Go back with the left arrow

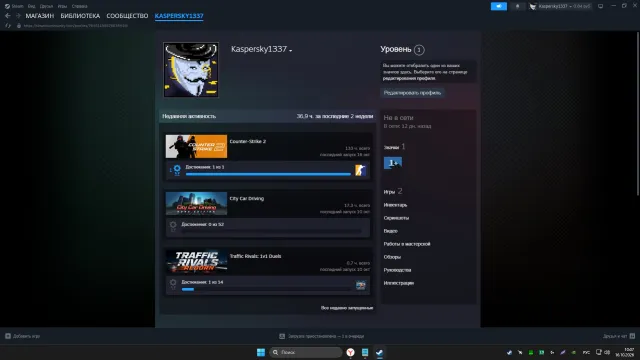(x=8, y=16)
